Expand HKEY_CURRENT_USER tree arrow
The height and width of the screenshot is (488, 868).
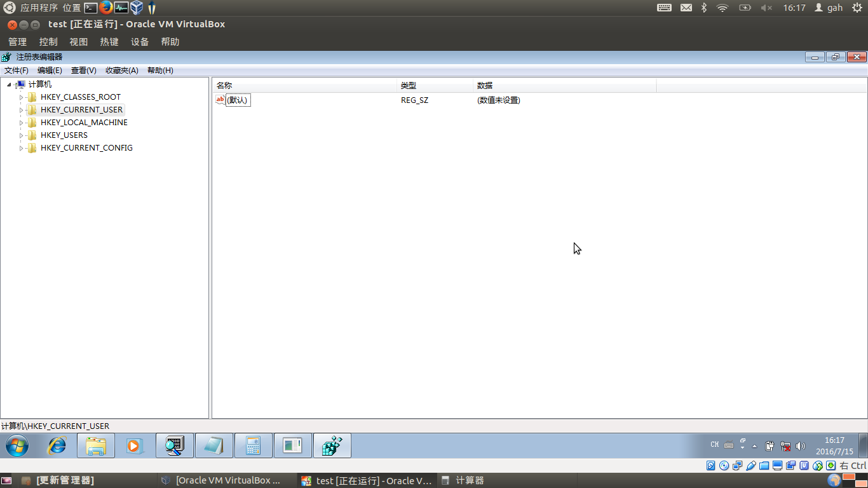click(21, 110)
